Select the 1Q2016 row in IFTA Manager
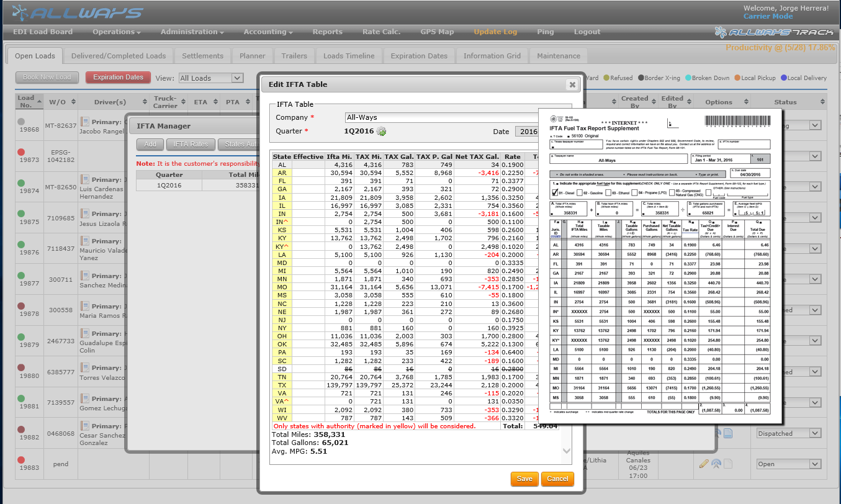The width and height of the screenshot is (841, 504). 197,185
